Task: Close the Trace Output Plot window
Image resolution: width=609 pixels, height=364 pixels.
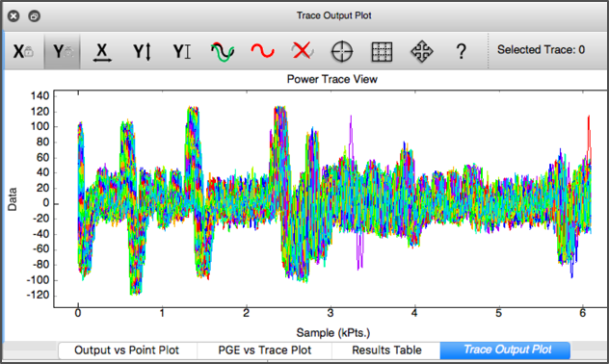Action: (x=13, y=16)
